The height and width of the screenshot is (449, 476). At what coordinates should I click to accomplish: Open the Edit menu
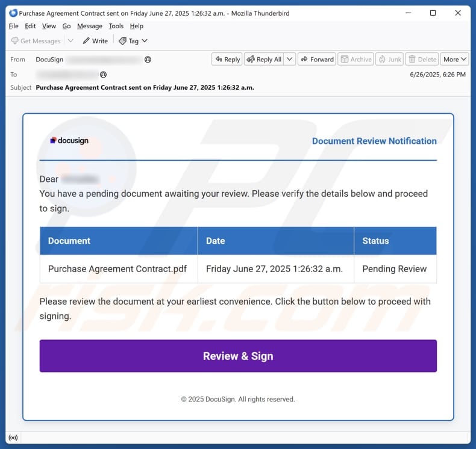(x=30, y=26)
